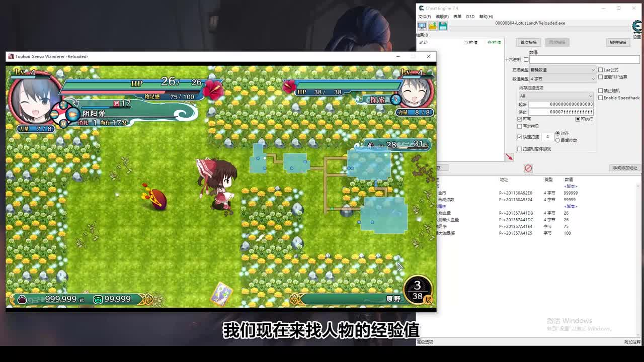The image size is (644, 362).
Task: Toggle the 可写 (writable) checkbox
Action: pos(520,119)
